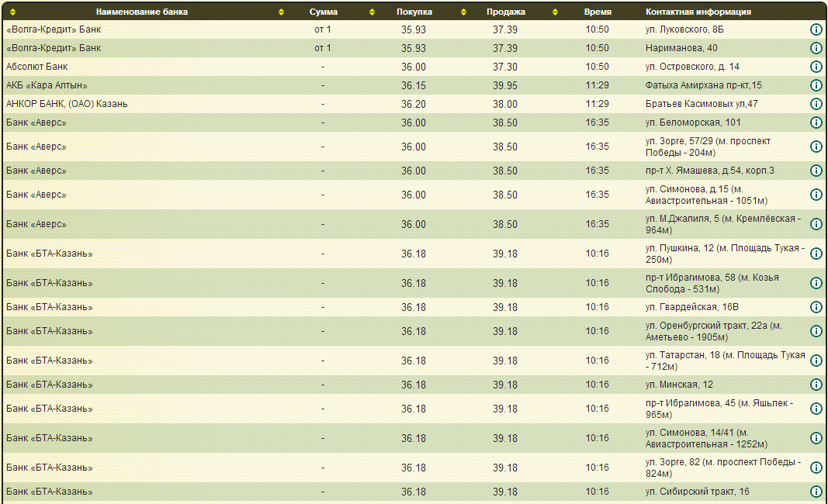This screenshot has width=828, height=504.
Task: Click Банк «Аверс» in ул. Беломорская row
Action: [36, 123]
